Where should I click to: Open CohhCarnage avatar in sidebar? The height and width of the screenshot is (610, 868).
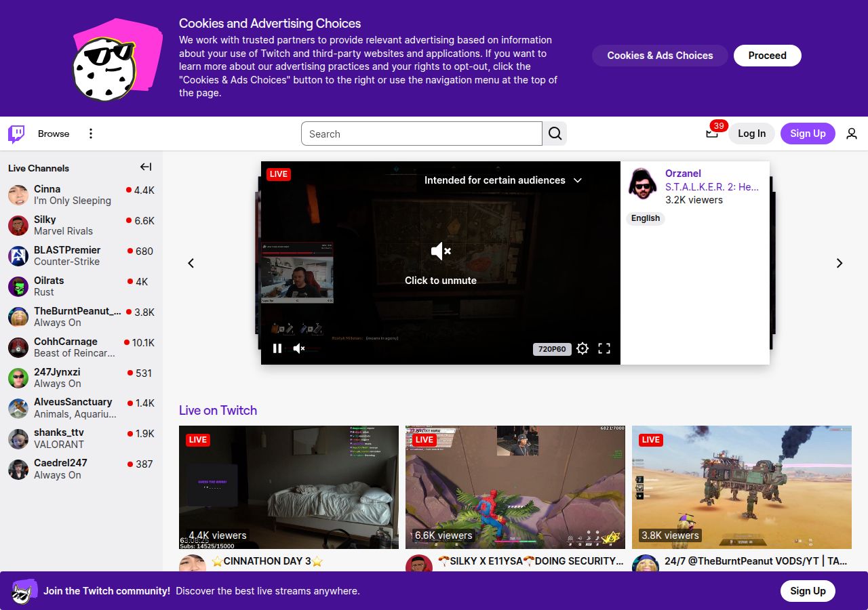point(18,348)
